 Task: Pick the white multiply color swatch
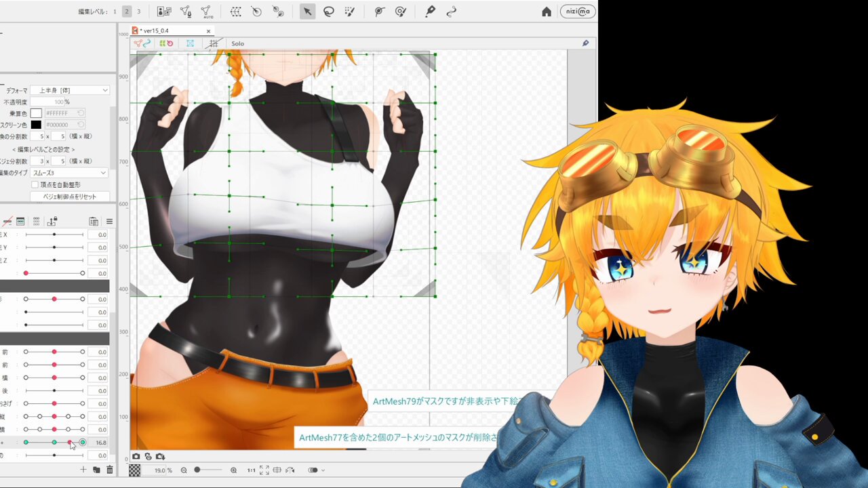[x=36, y=113]
